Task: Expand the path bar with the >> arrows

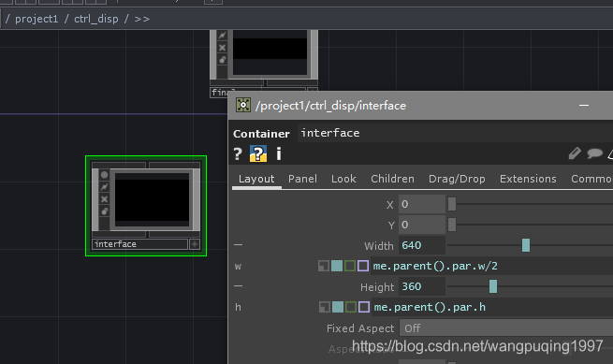Action: coord(142,19)
